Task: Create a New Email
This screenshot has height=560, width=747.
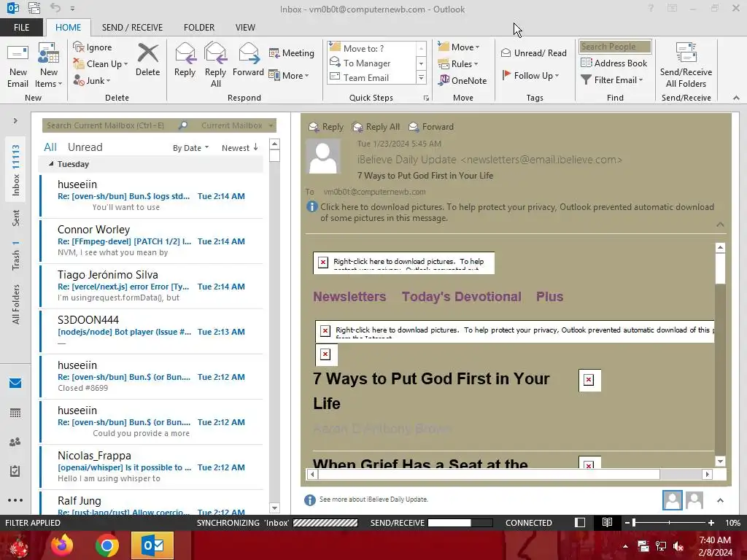Action: click(18, 66)
